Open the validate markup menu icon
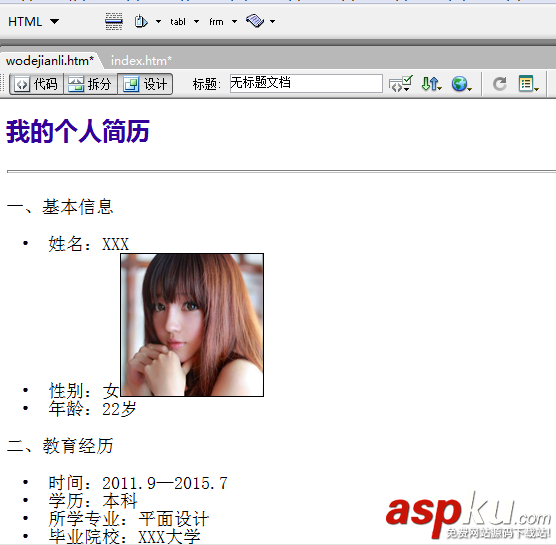This screenshot has width=556, height=545. click(x=401, y=84)
